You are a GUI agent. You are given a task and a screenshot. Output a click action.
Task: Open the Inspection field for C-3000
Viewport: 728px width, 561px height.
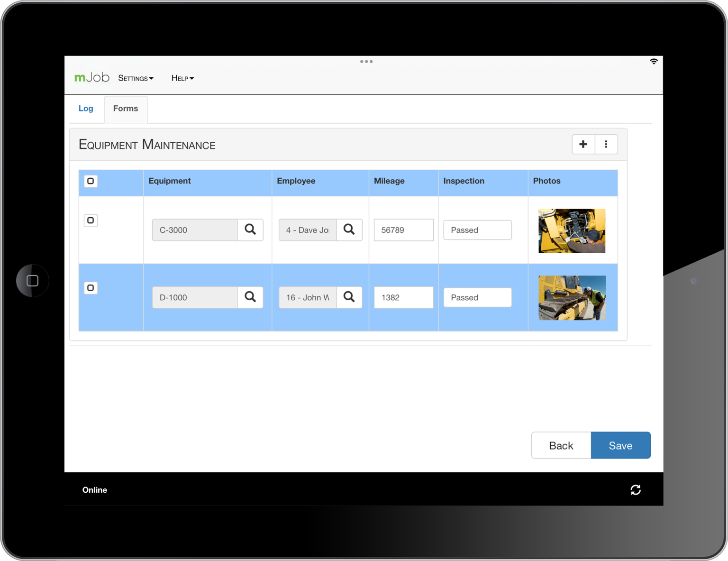[477, 230]
